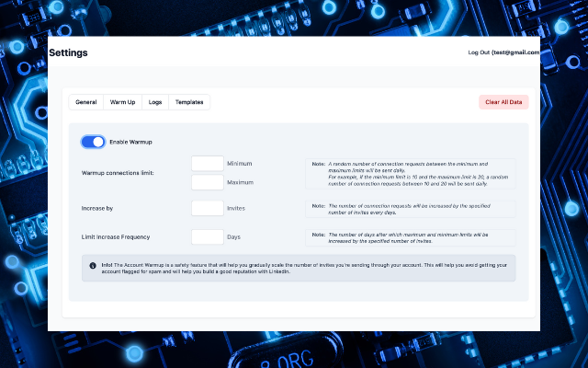
Task: Focus the Minimum connections input field
Action: tap(208, 164)
